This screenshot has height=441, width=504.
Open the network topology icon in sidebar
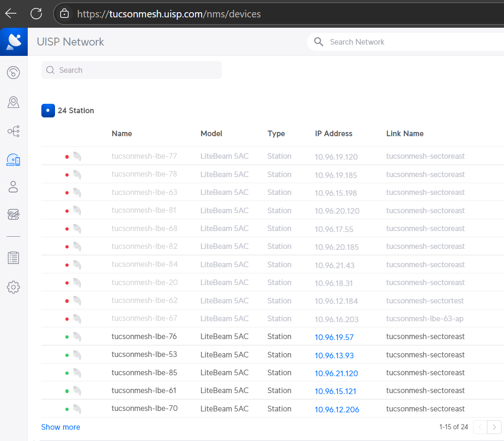click(x=13, y=132)
